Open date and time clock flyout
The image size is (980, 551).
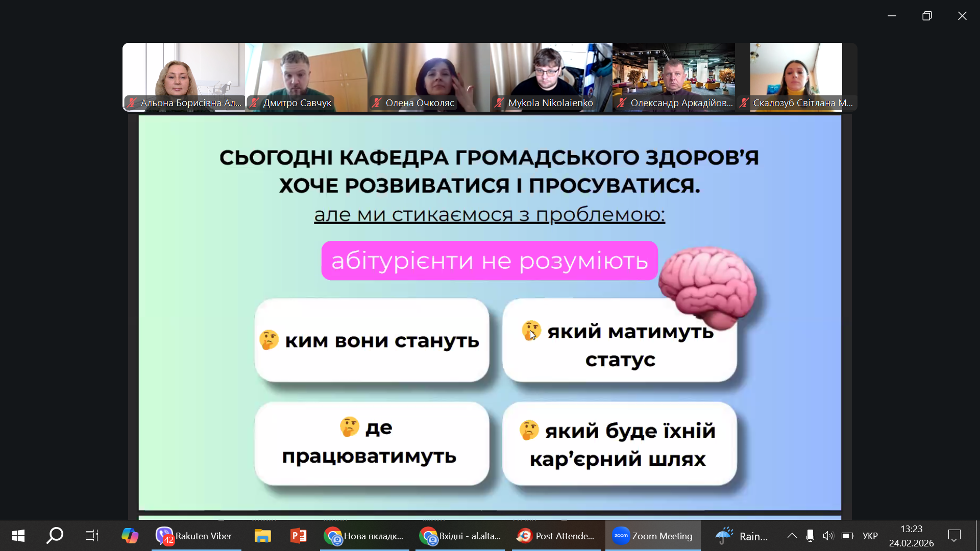(911, 536)
